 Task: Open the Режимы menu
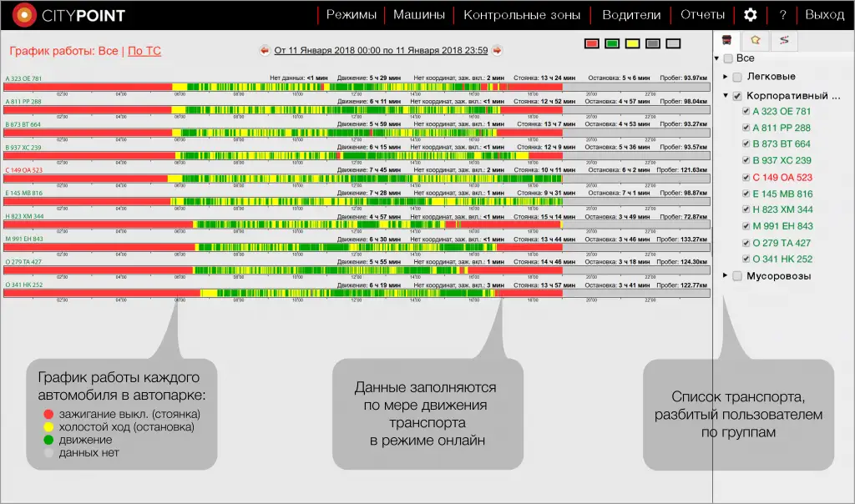pos(351,15)
